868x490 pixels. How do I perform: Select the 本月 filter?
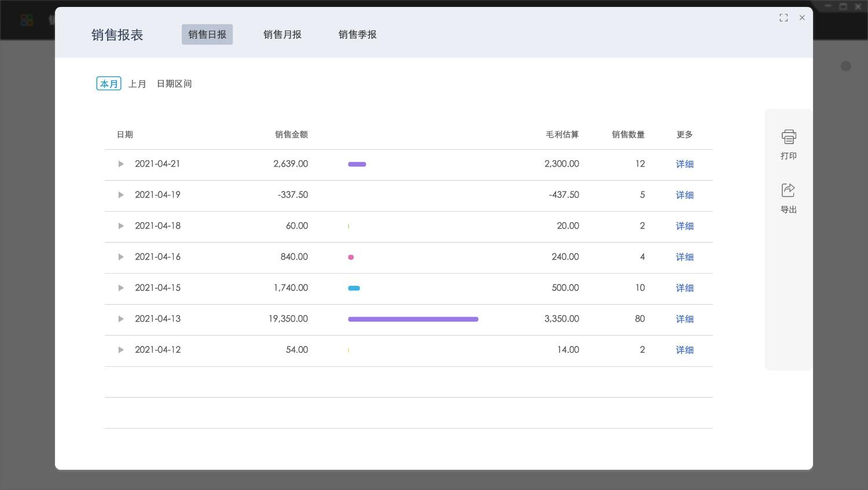click(x=109, y=84)
